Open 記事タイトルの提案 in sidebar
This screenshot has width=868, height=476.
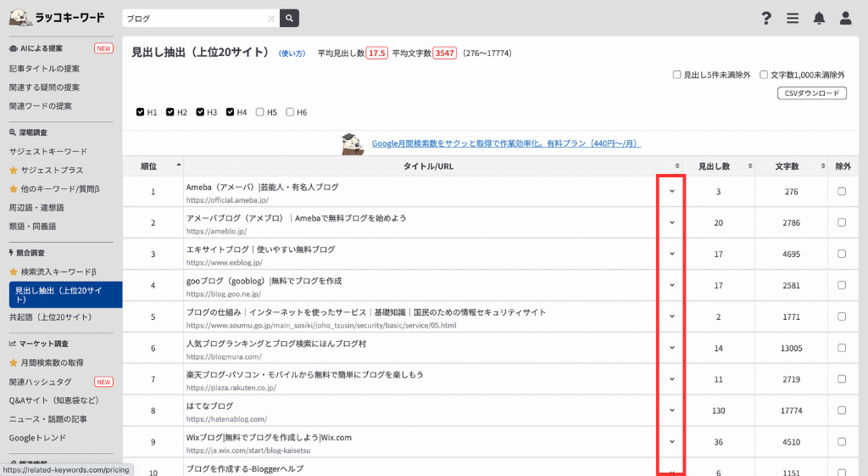click(x=44, y=69)
